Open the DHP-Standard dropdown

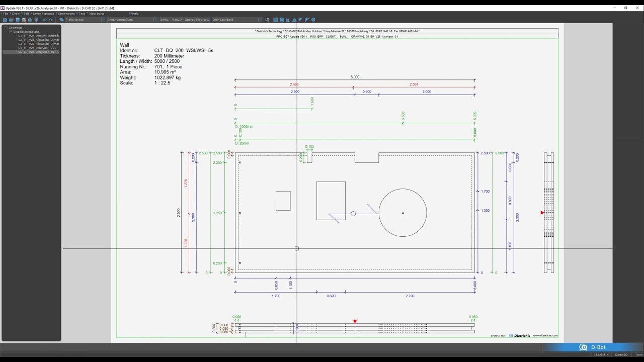coord(237,20)
